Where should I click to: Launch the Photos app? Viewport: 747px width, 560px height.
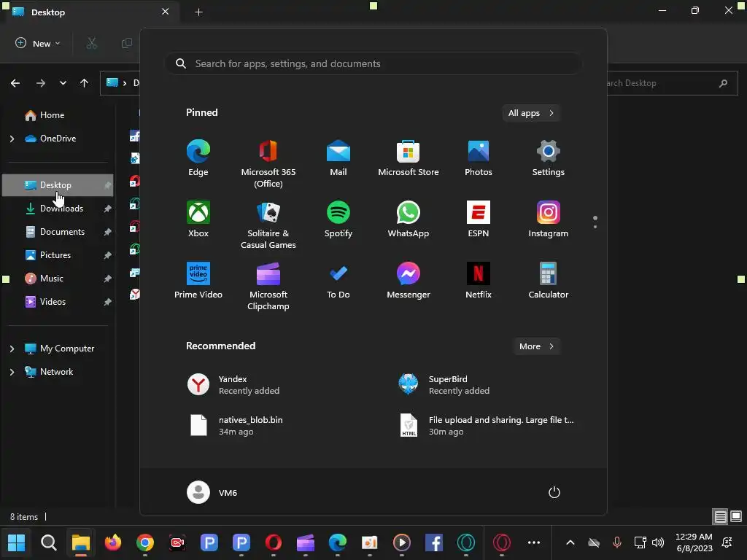(x=479, y=158)
